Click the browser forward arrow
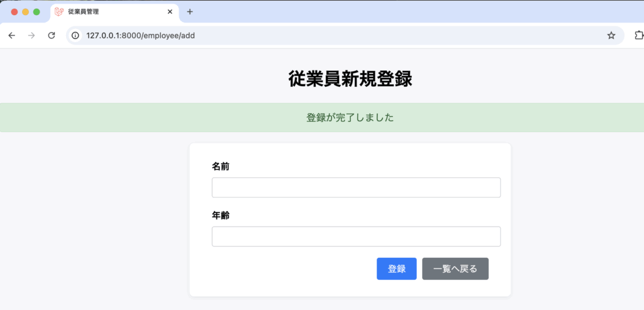This screenshot has height=310, width=644. (x=31, y=36)
